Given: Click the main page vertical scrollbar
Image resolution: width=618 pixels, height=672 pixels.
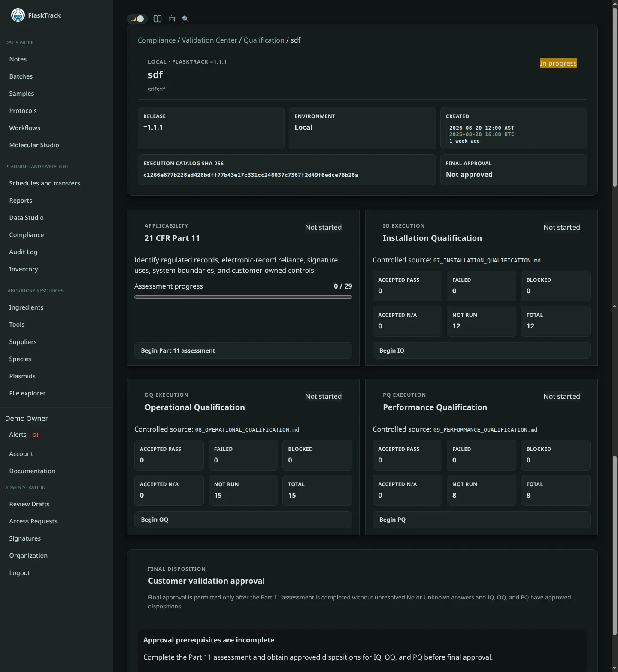Looking at the screenshot, I should (x=615, y=96).
